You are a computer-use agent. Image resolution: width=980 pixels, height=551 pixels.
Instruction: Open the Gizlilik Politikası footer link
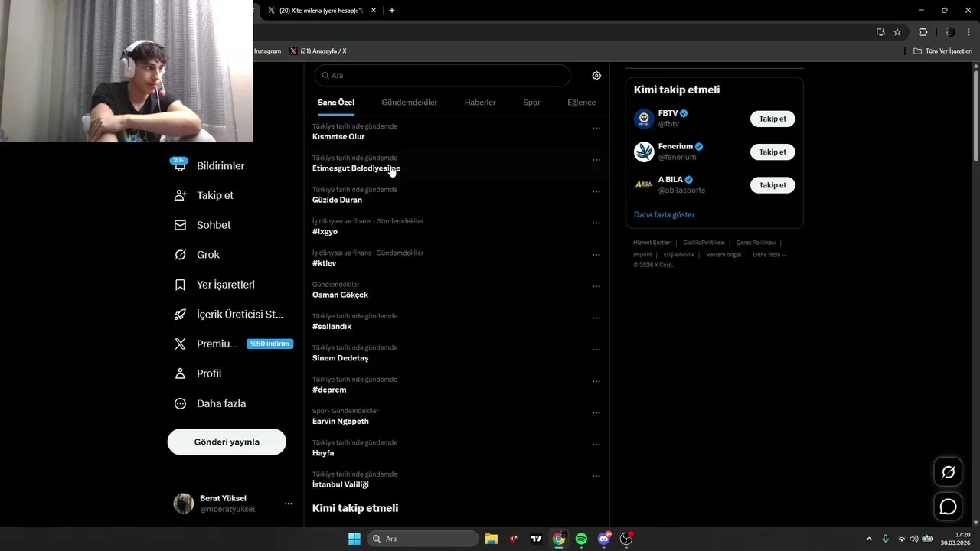pos(704,243)
